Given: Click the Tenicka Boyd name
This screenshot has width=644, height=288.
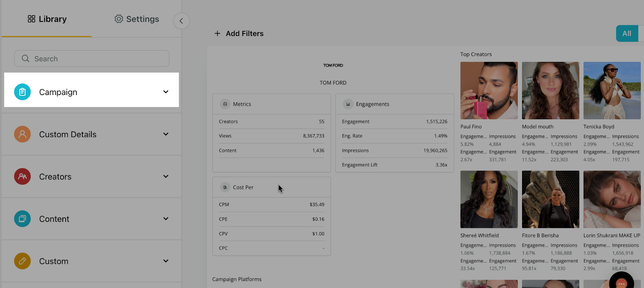Looking at the screenshot, I should pyautogui.click(x=599, y=126).
